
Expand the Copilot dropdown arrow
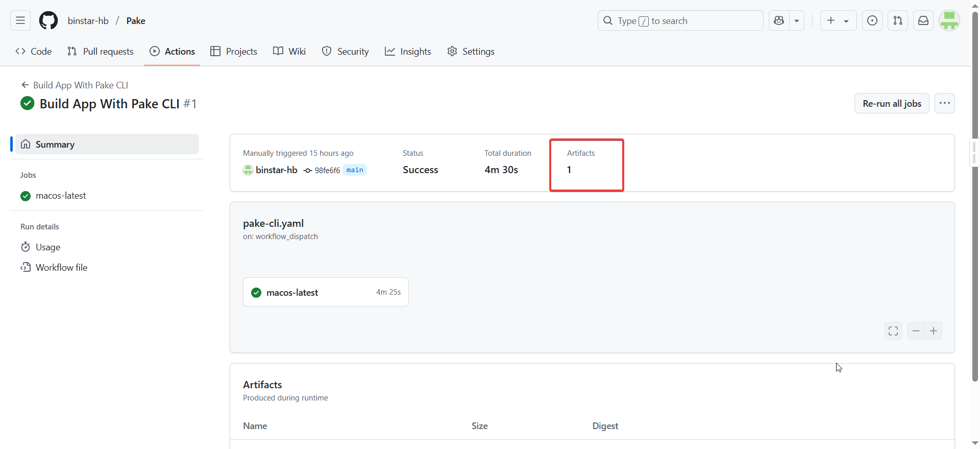coord(797,20)
